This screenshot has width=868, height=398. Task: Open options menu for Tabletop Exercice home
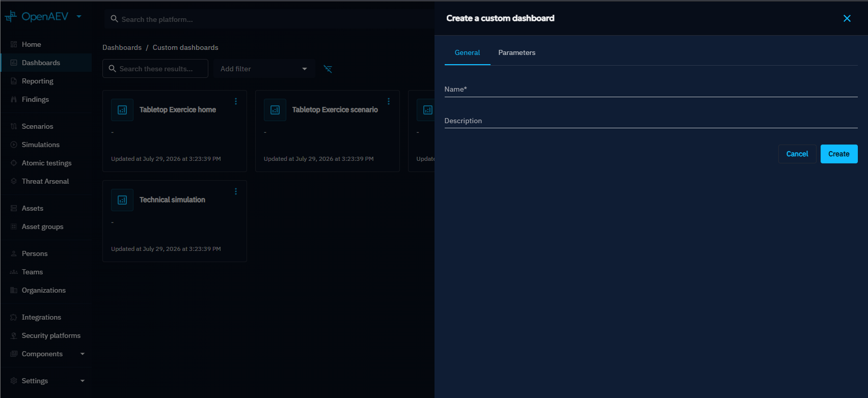coord(236,101)
